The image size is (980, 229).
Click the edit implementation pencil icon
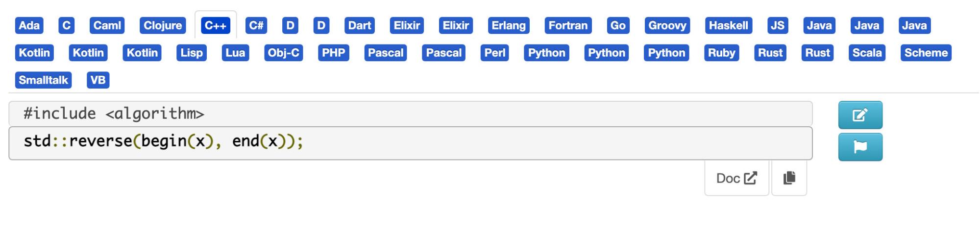860,115
